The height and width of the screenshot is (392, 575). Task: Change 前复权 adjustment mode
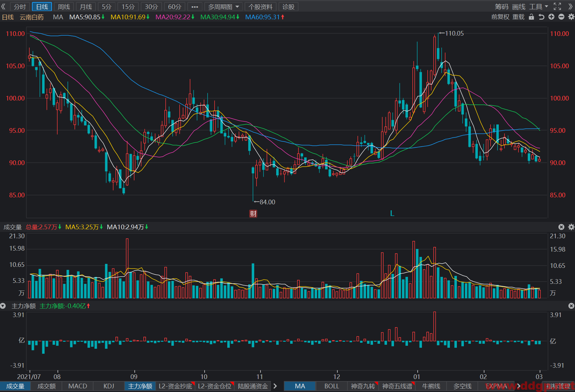500,17
